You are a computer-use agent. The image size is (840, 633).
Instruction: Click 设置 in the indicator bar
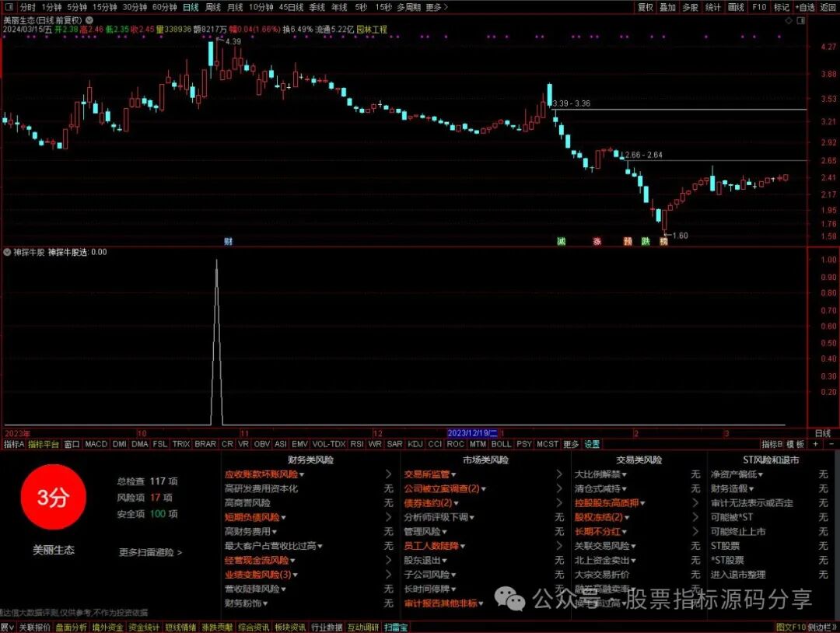[592, 444]
